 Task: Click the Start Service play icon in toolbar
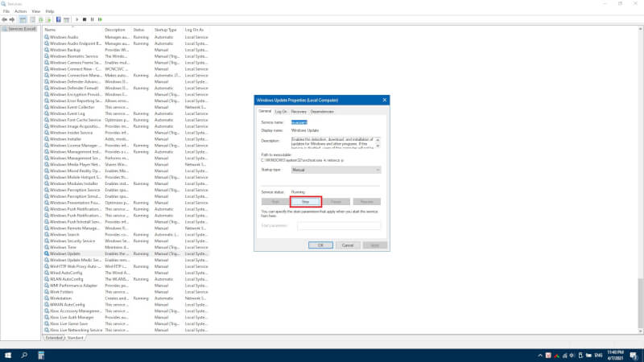point(76,19)
